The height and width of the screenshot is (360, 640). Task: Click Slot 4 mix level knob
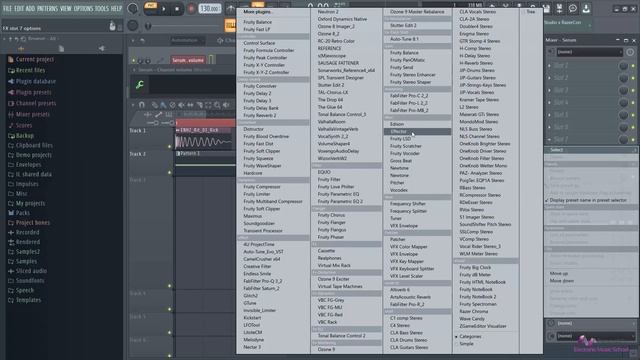pos(623,102)
